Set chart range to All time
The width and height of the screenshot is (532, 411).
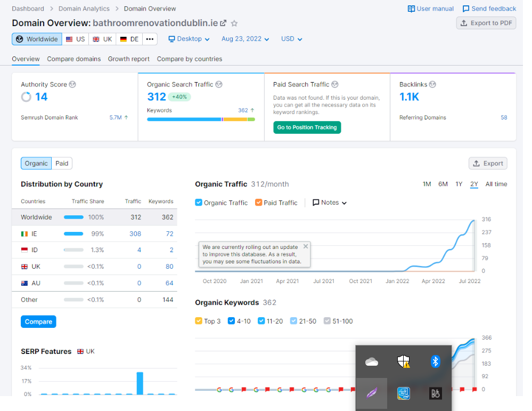pos(496,184)
